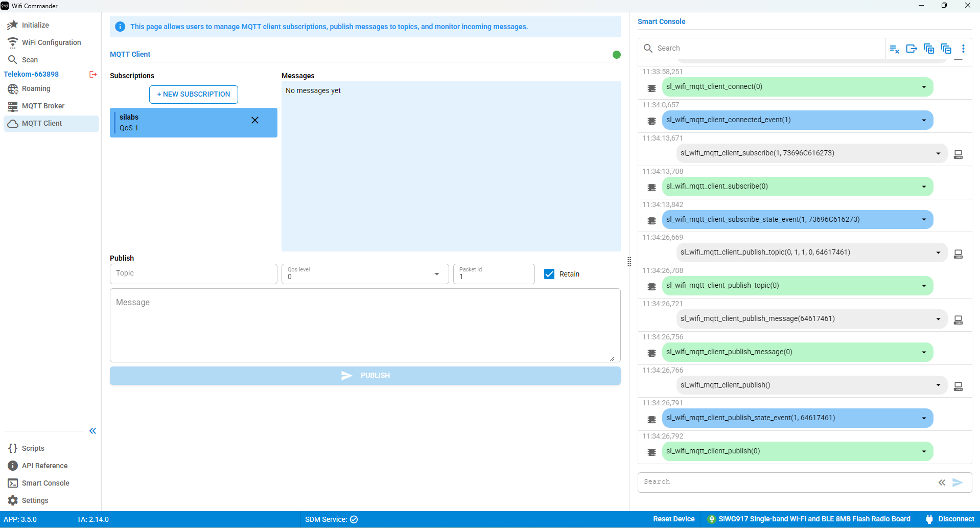Expand sl_wifi_mqtt_client_subscribe(1, 73696C616273) entry
980x528 pixels.
938,153
